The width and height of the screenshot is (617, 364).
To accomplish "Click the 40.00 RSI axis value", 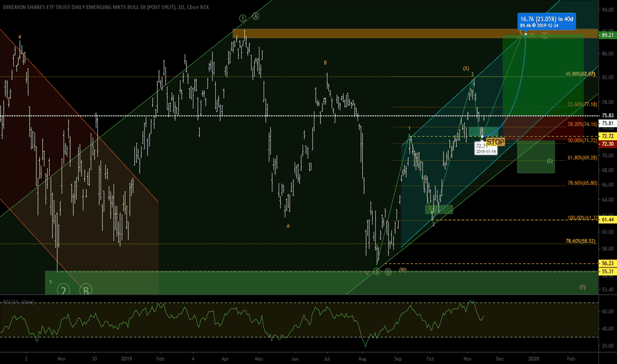I will pyautogui.click(x=608, y=328).
